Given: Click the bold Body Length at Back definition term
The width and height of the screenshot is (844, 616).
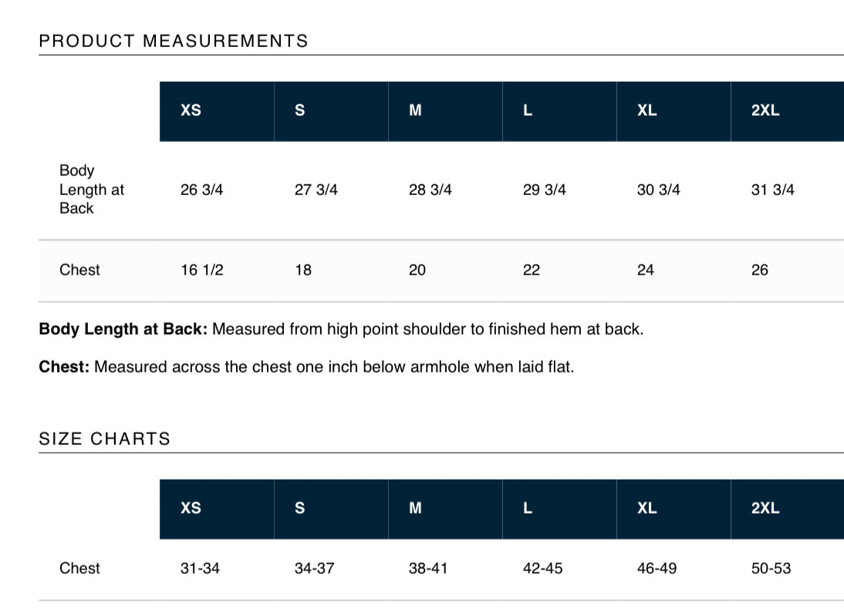Looking at the screenshot, I should pos(123,329).
